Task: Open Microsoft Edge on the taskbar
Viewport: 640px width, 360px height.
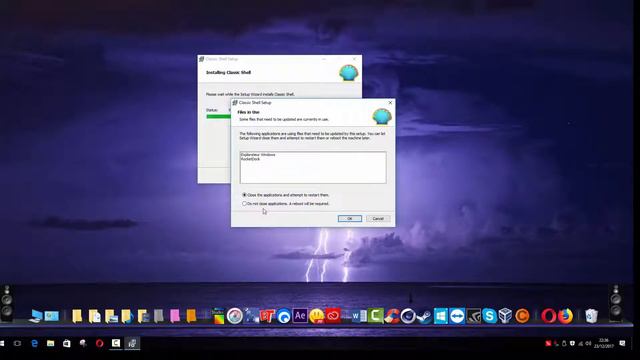Action: coord(34,343)
